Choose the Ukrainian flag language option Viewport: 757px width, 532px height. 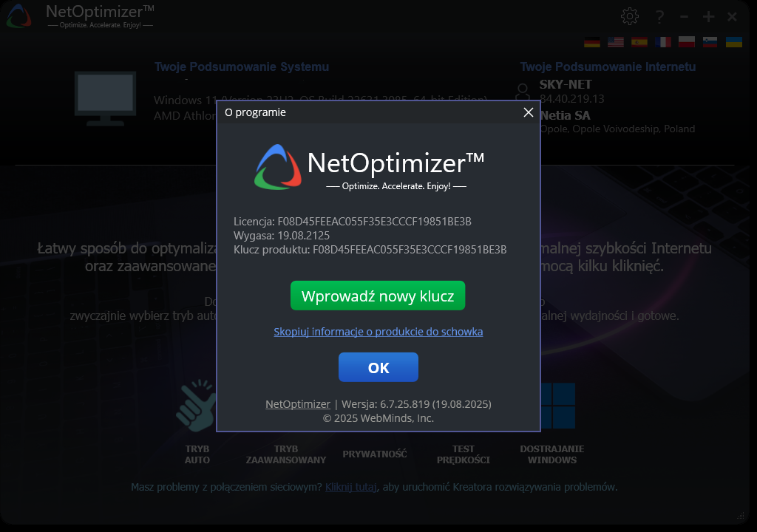click(x=734, y=42)
